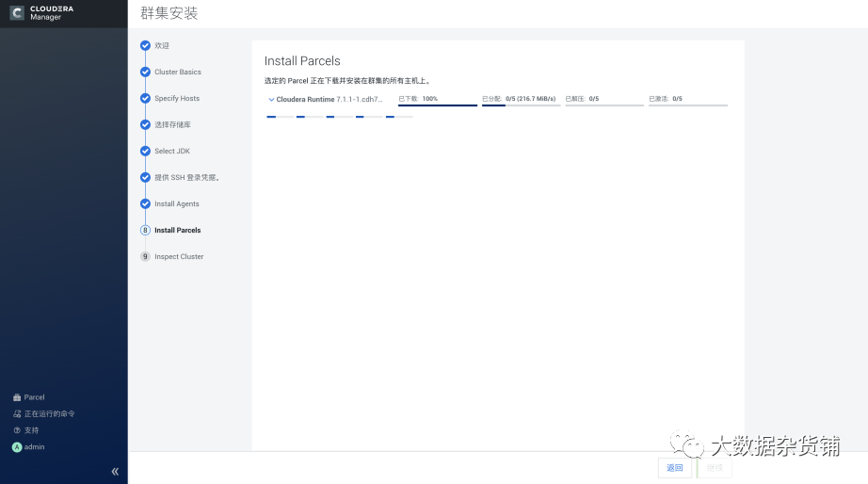Image resolution: width=868 pixels, height=484 pixels.
Task: Click the 已分配 distribution progress bar
Action: (521, 105)
